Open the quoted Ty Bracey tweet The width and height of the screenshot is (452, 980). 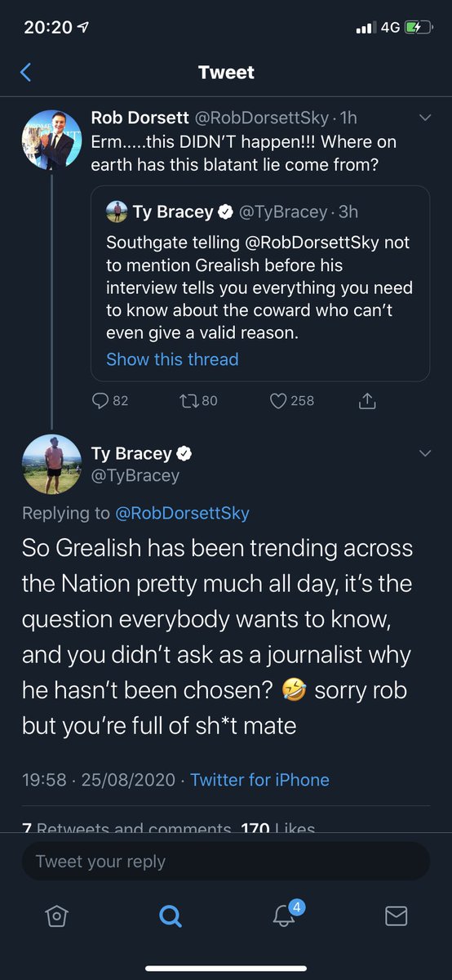(260, 283)
